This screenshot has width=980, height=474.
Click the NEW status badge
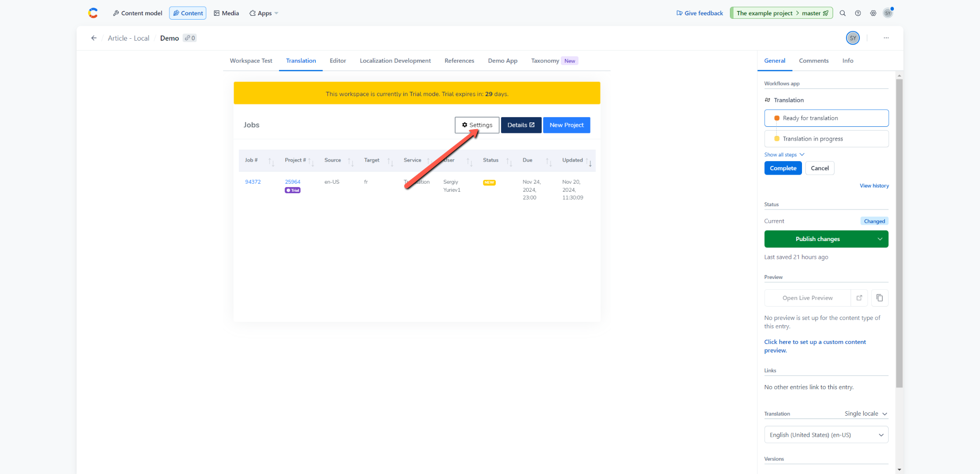(489, 182)
